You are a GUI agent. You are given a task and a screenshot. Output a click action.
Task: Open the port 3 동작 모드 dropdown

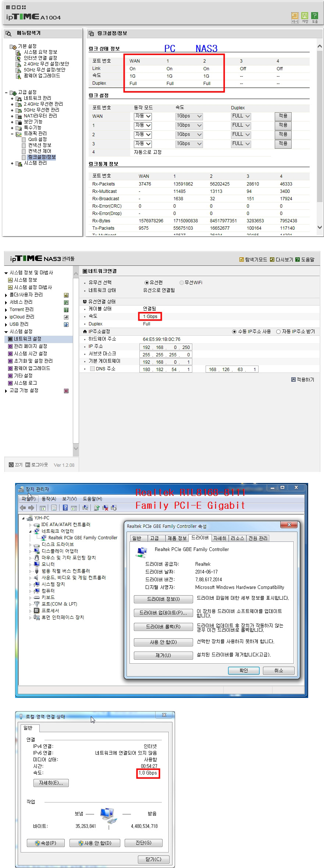(143, 144)
